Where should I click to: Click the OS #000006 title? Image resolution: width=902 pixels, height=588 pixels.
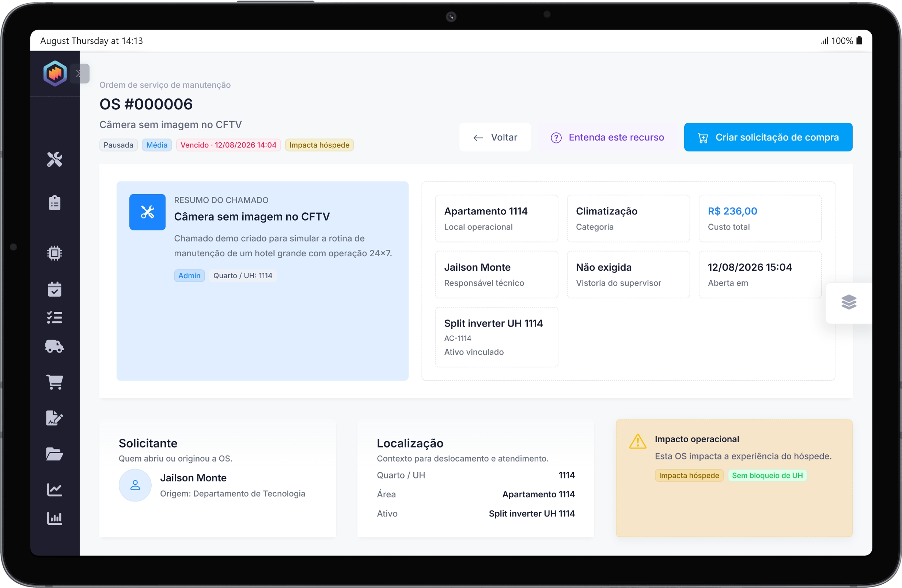(x=146, y=104)
